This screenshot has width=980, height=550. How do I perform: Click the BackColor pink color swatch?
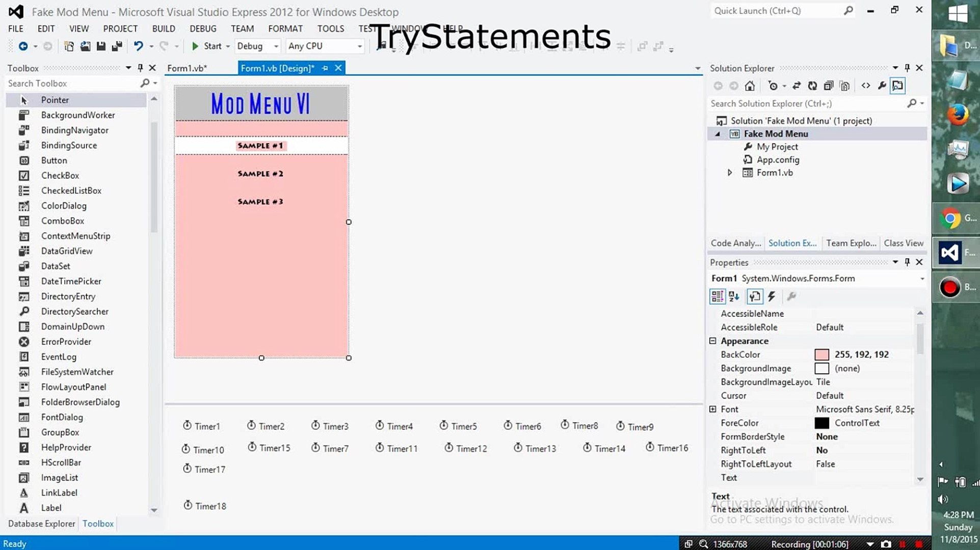coord(822,354)
